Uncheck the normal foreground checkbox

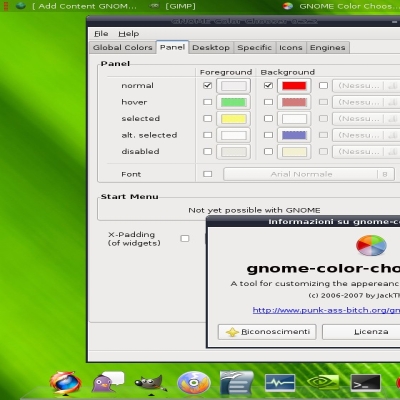tap(207, 85)
